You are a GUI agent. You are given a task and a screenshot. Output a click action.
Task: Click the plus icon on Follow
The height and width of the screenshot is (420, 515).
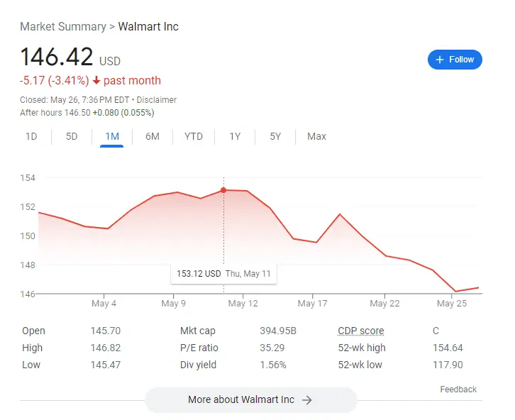440,60
